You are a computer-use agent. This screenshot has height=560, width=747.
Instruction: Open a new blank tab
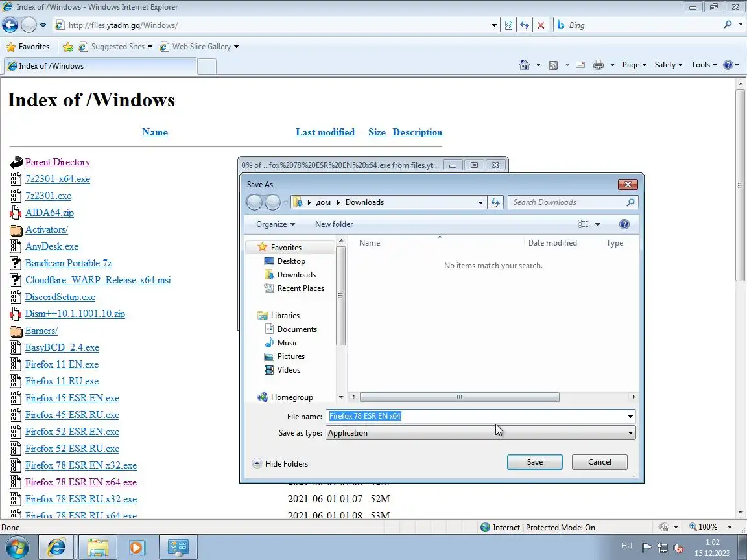207,66
